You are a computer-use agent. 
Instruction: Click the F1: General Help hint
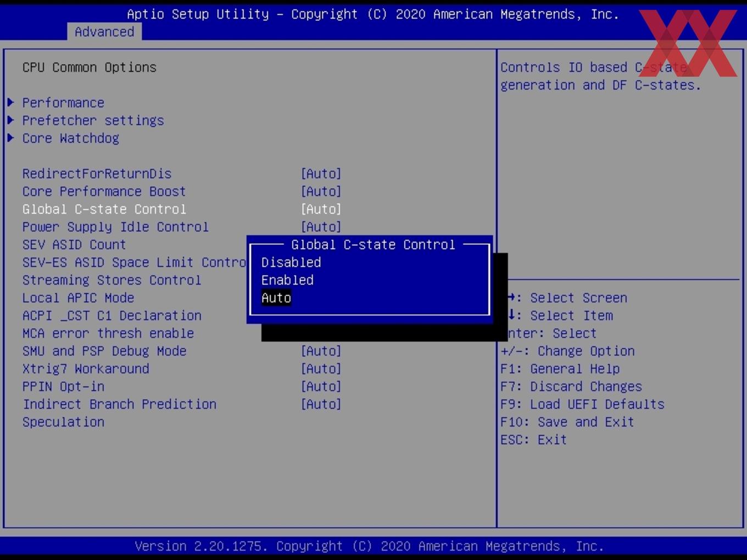[560, 368]
